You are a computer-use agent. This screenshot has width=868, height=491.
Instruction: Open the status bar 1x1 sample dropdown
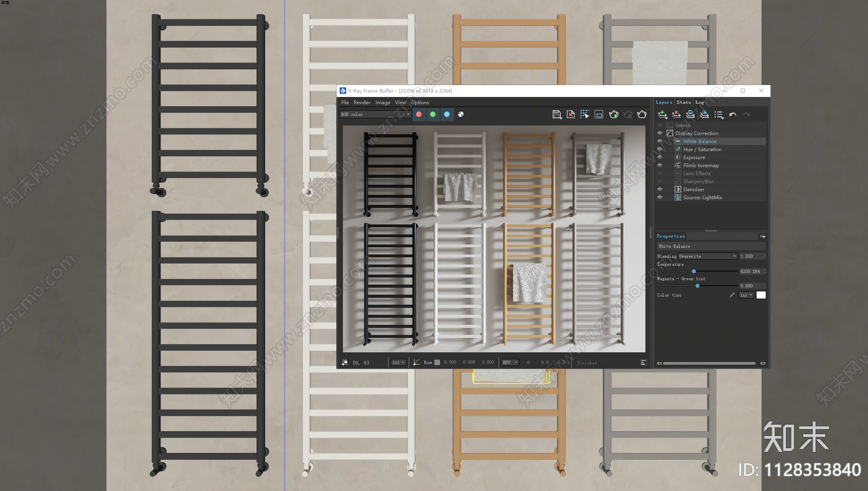click(399, 362)
